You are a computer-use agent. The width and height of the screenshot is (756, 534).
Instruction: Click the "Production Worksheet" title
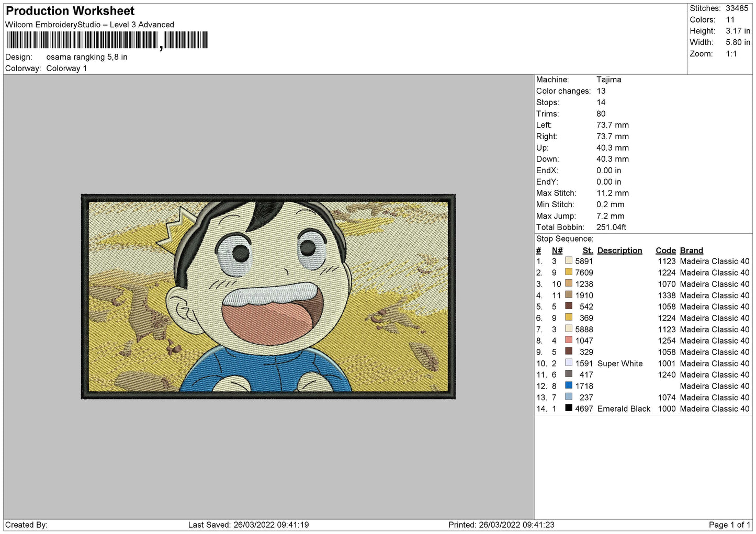coord(70,11)
